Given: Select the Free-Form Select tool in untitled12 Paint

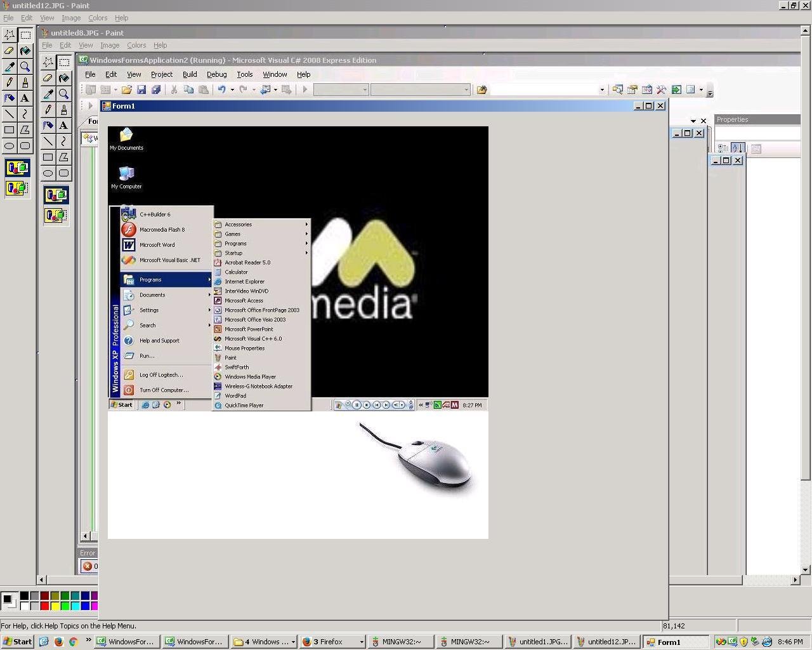Looking at the screenshot, I should click(x=10, y=35).
